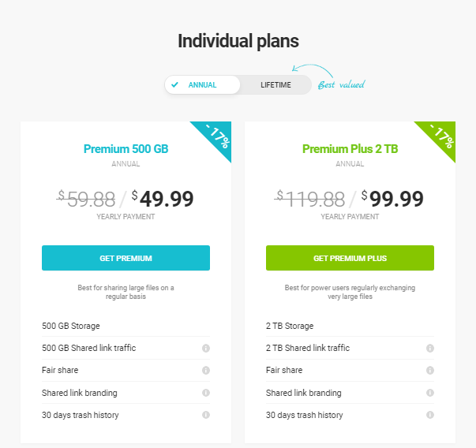Click Premium Plus Shared link branding info icon
This screenshot has width=476, height=448.
click(x=430, y=392)
